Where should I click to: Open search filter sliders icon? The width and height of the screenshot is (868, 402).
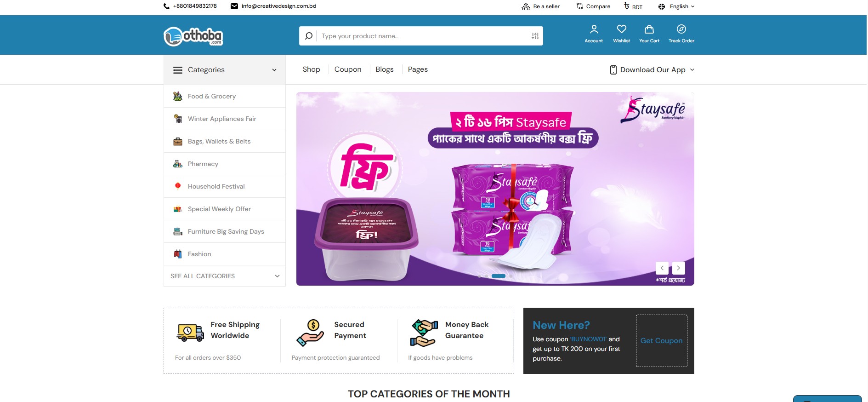[535, 36]
